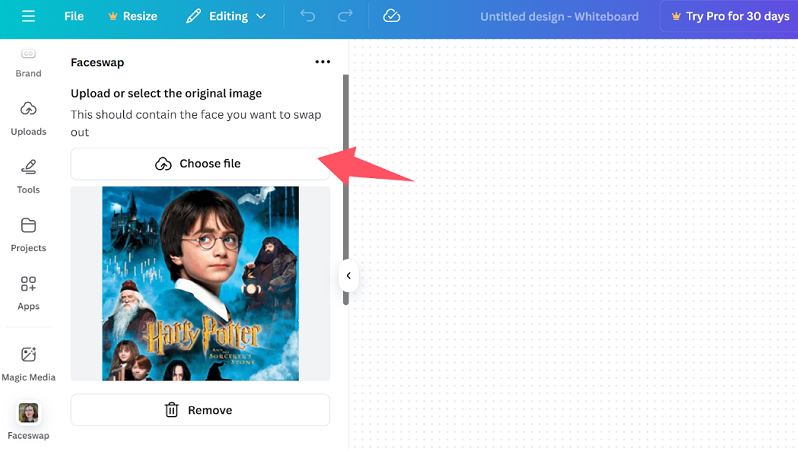Open the Projects sidebar tab

pos(28,235)
